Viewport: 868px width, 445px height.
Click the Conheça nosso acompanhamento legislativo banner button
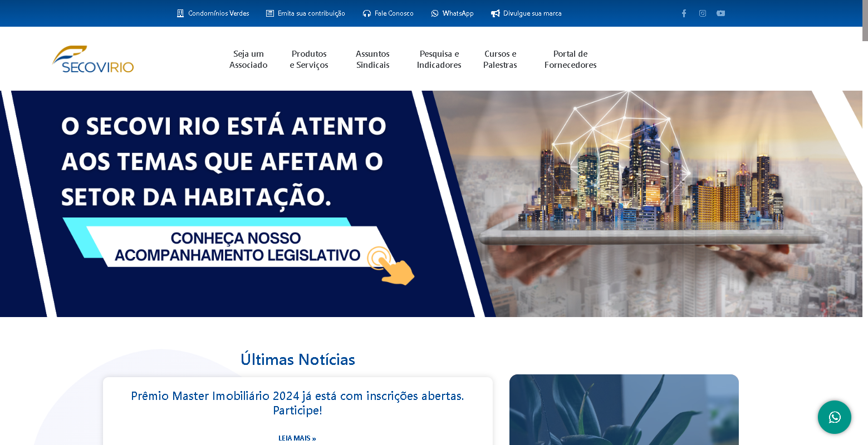coord(238,246)
